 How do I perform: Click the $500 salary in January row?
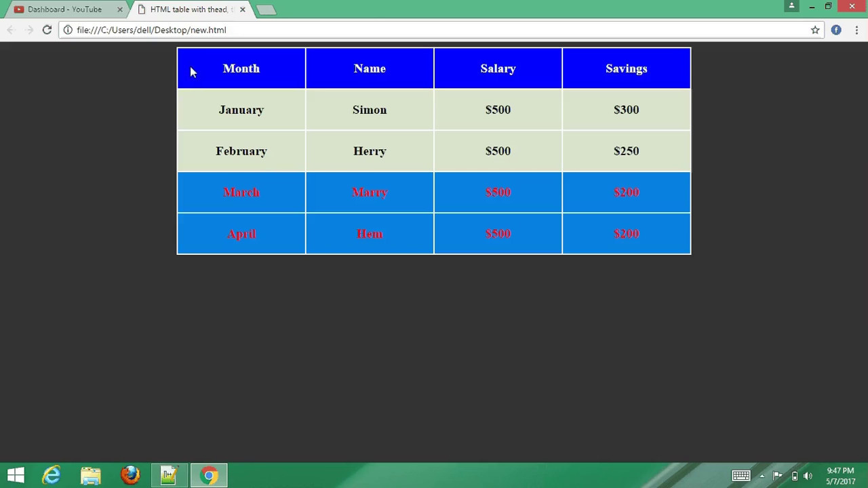tap(498, 110)
